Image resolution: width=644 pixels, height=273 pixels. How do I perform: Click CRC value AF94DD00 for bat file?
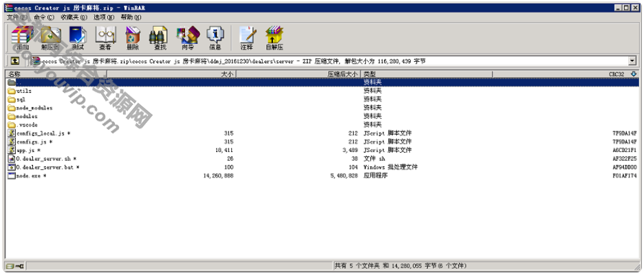(x=625, y=167)
